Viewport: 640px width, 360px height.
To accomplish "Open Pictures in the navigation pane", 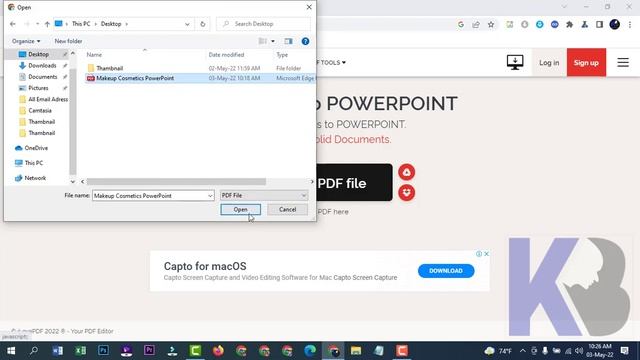I will (x=38, y=88).
